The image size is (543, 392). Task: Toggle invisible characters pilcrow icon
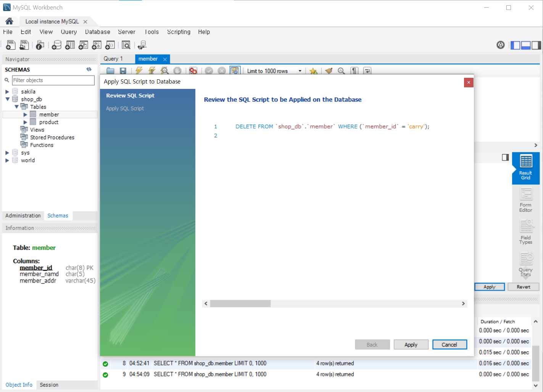click(x=354, y=71)
